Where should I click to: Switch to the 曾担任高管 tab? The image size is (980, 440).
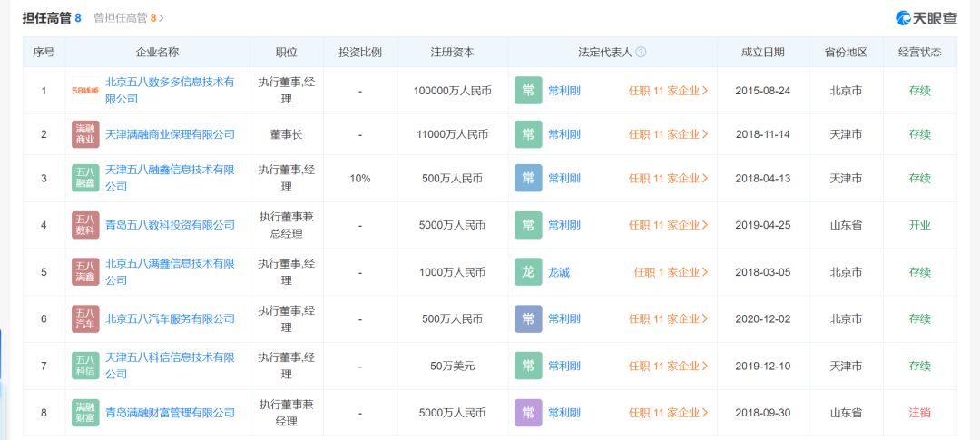pos(131,17)
